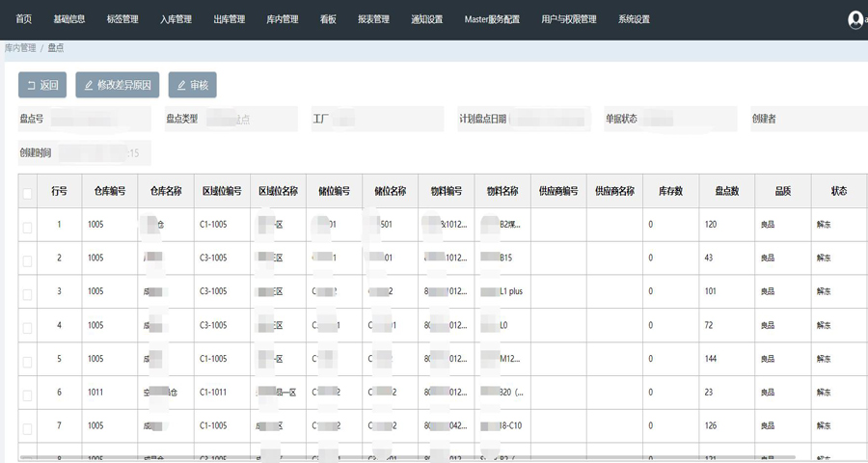The image size is (868, 463).
Task: Toggle the select-all checkbox in table header
Action: (x=27, y=193)
